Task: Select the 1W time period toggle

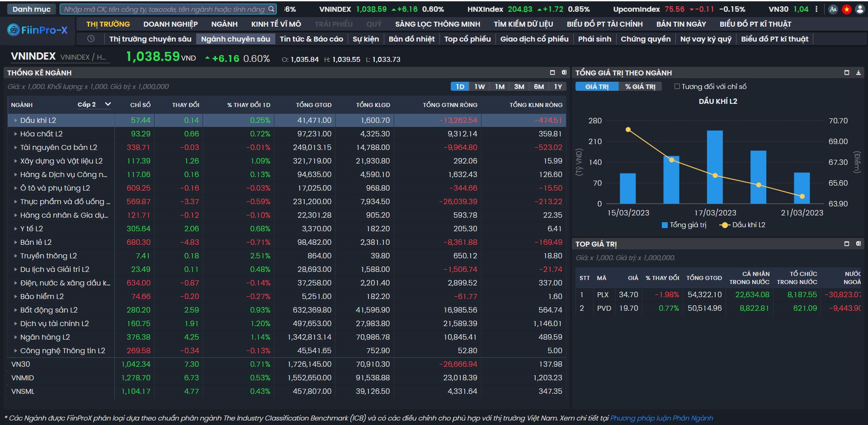Action: click(479, 87)
